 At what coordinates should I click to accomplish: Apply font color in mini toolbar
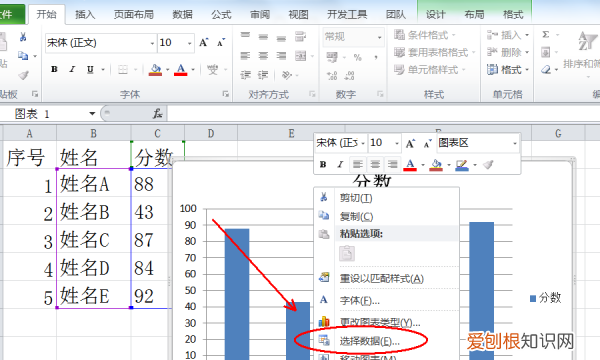coord(410,165)
